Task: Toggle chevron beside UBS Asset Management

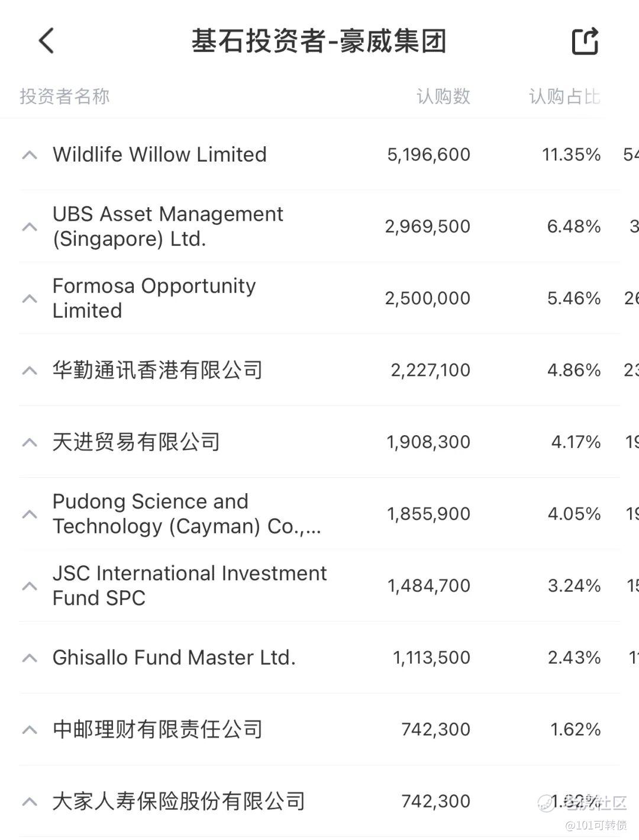Action: 30,227
